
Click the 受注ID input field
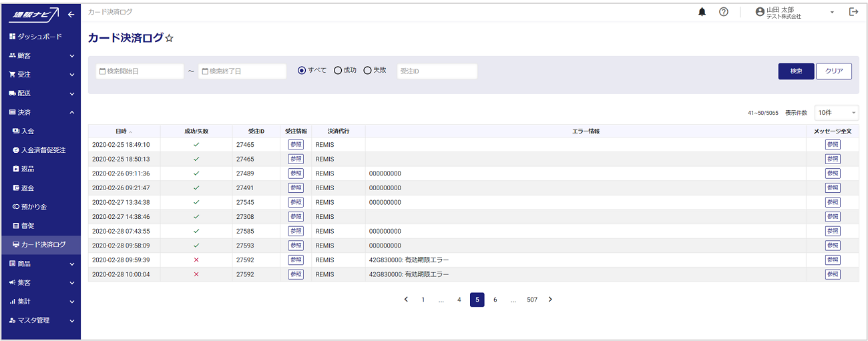[x=437, y=71]
